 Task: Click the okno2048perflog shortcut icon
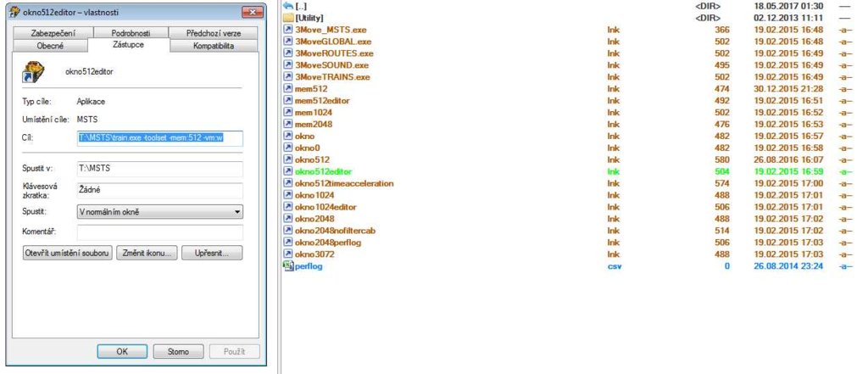click(x=288, y=243)
